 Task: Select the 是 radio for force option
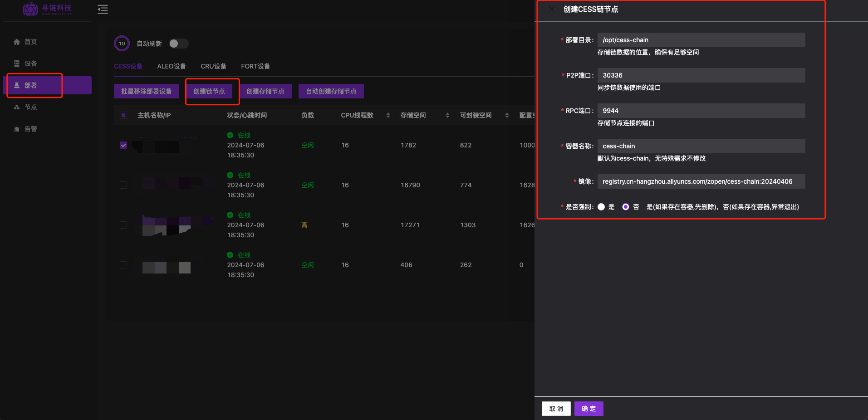(x=601, y=207)
